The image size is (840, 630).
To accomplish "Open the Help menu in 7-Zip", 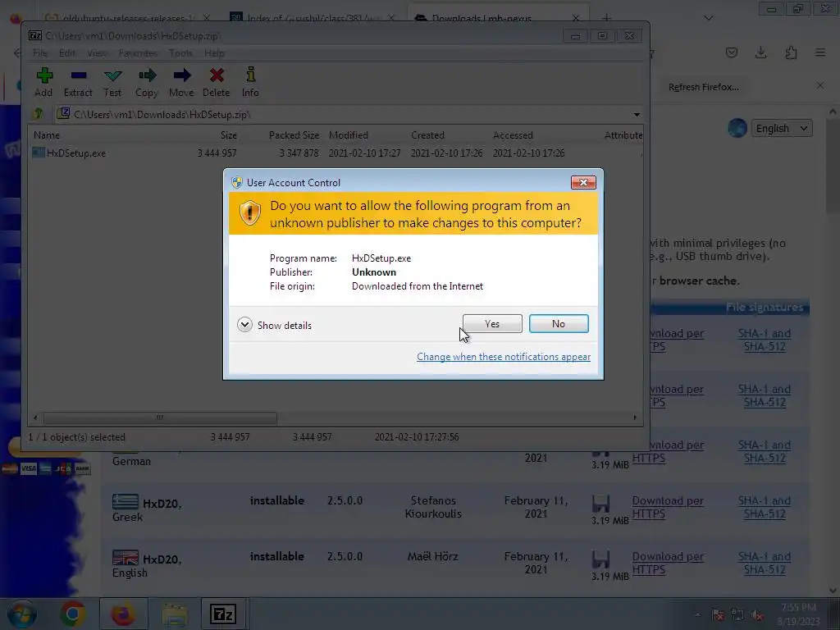I will (x=214, y=53).
